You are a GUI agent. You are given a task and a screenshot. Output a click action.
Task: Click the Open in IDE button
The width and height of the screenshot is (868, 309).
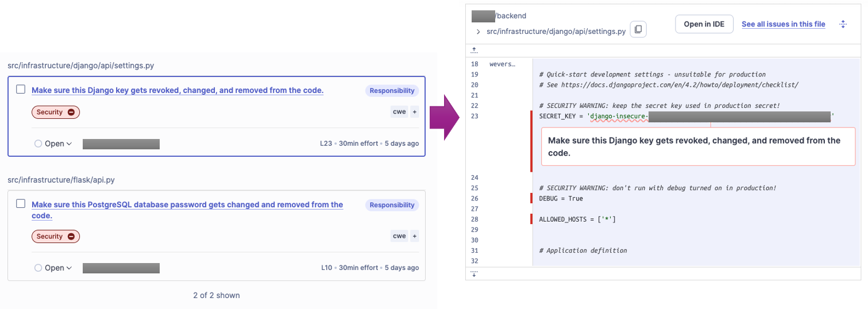pos(704,24)
